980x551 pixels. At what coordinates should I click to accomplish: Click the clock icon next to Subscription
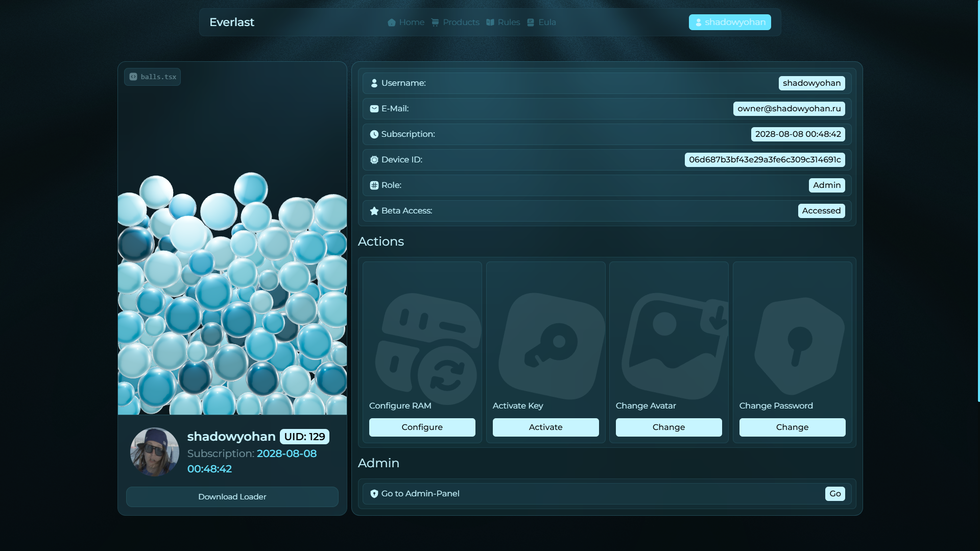coord(374,134)
